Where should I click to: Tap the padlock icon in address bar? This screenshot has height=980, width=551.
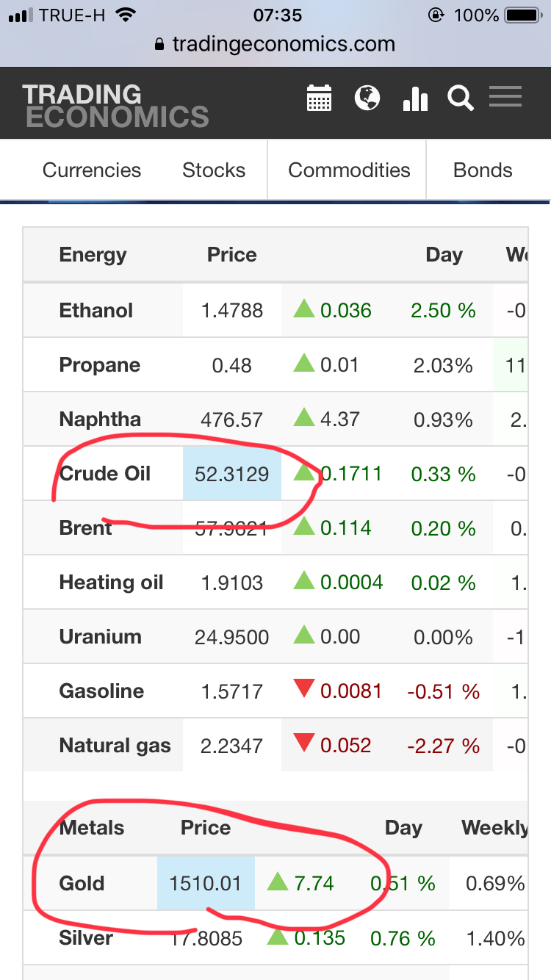(x=160, y=44)
